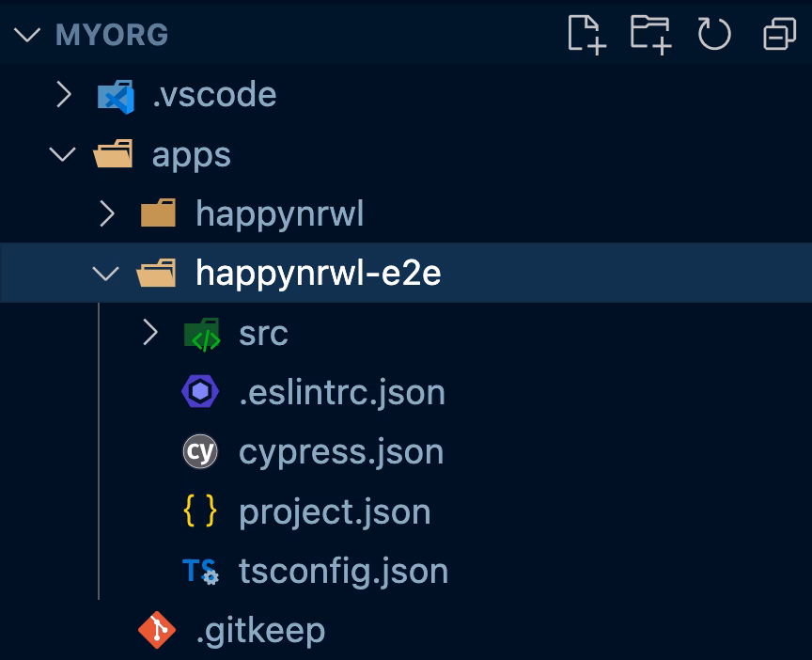The width and height of the screenshot is (812, 660).
Task: Collapse the apps folder chevron
Action: (64, 154)
